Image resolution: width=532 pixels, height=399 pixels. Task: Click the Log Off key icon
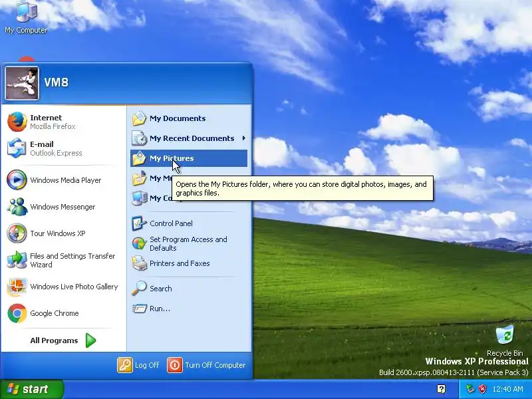coord(125,365)
